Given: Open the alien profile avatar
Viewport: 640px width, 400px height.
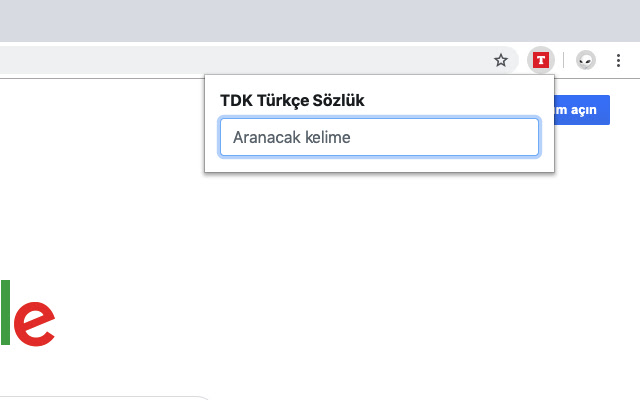Looking at the screenshot, I should 586,60.
